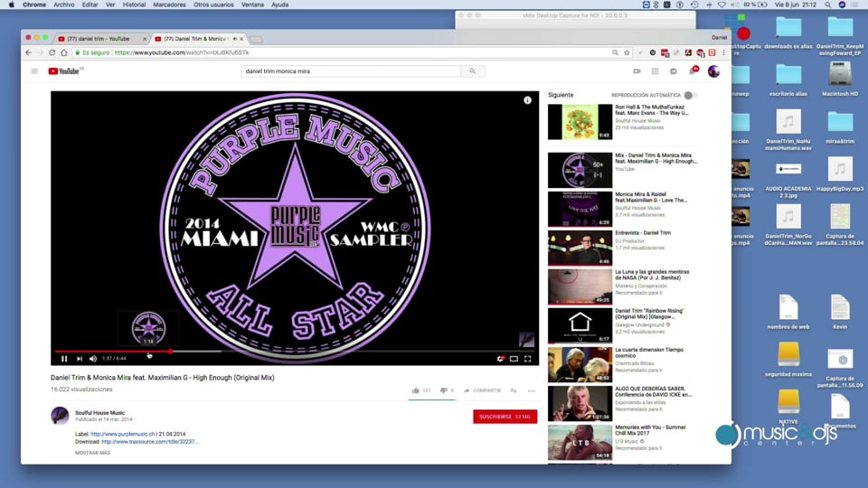This screenshot has height=488, width=868.
Task: Seek on the video progress bar
Action: click(x=295, y=352)
